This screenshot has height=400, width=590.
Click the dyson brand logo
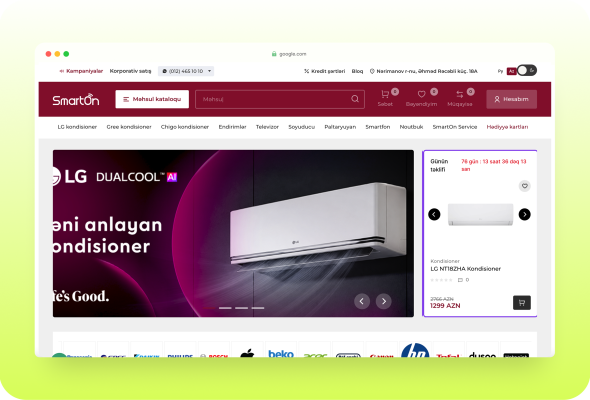pyautogui.click(x=482, y=355)
